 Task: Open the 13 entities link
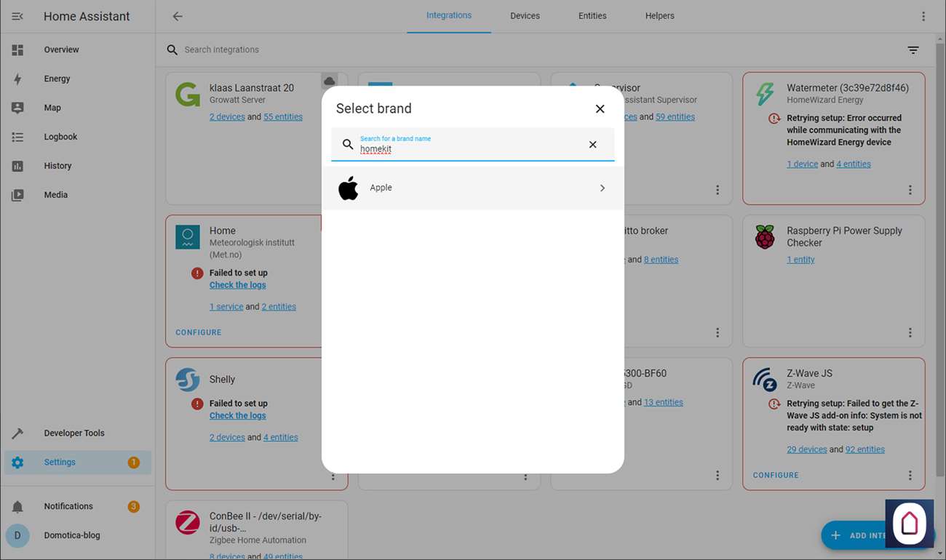664,402
